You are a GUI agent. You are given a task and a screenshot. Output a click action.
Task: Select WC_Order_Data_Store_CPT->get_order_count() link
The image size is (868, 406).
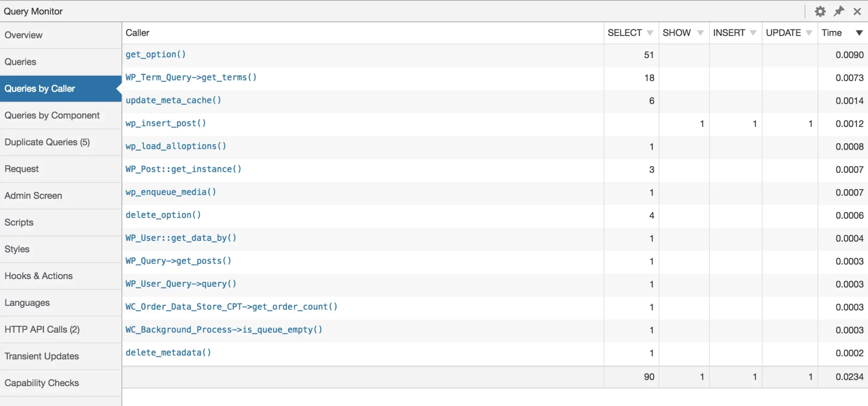231,307
